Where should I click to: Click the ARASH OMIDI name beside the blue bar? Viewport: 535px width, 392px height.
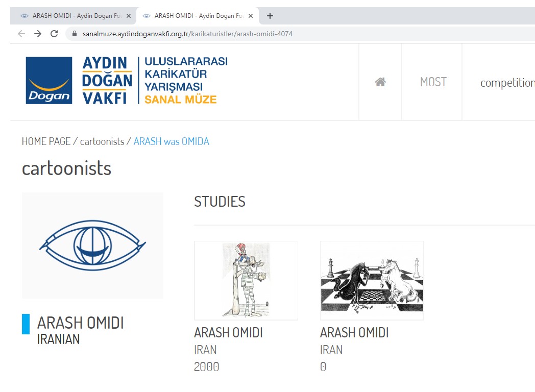tap(80, 323)
